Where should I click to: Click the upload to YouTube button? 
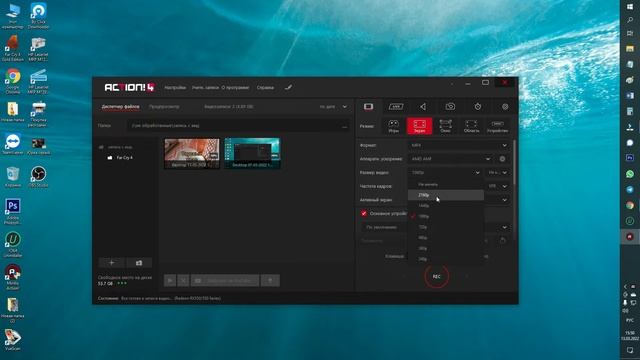pyautogui.click(x=225, y=280)
